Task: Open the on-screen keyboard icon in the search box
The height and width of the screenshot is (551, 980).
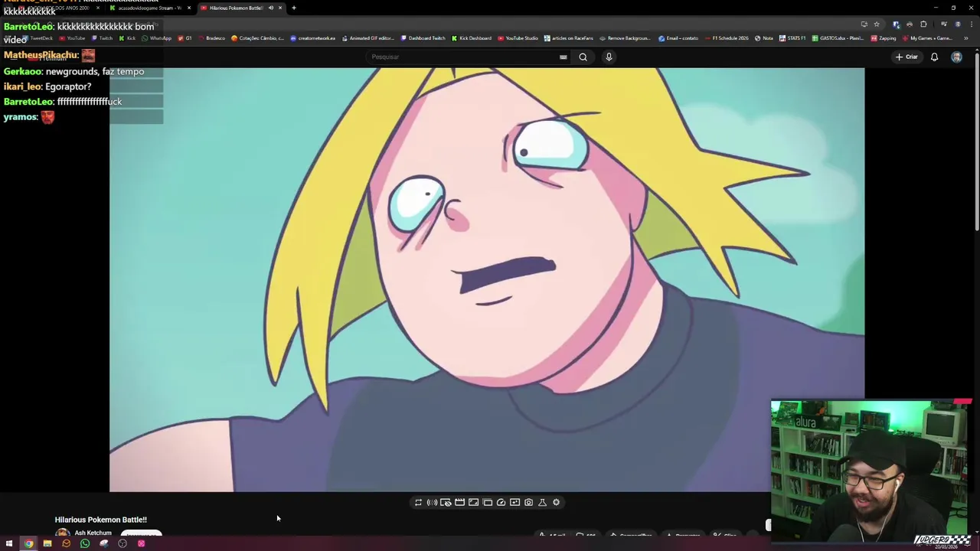Action: [563, 57]
